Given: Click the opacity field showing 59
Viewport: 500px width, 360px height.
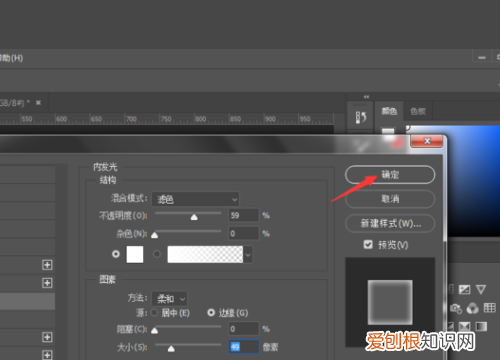Looking at the screenshot, I should click(244, 215).
